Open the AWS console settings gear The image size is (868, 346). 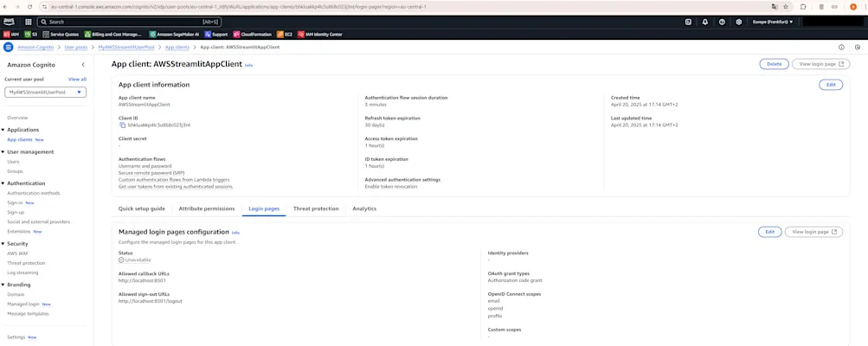738,22
